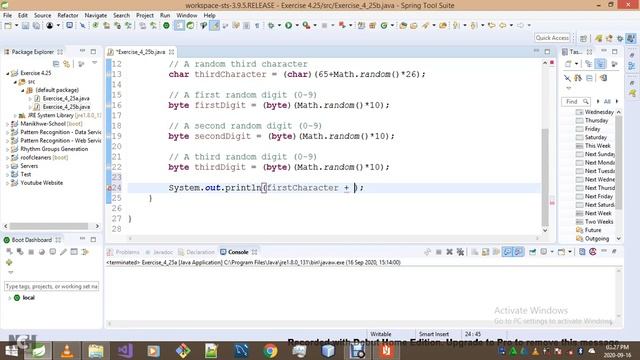Toggle Mark Occurrences highlighter in main toolbar
Viewport: 640px width, 360px height.
pos(215,26)
